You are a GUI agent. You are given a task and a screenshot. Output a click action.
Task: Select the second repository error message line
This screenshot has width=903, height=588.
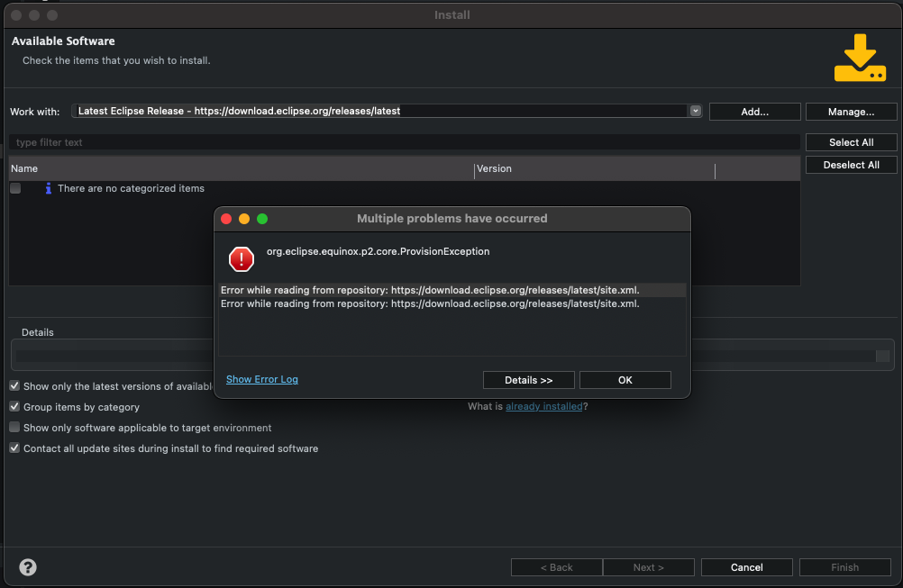tap(452, 303)
